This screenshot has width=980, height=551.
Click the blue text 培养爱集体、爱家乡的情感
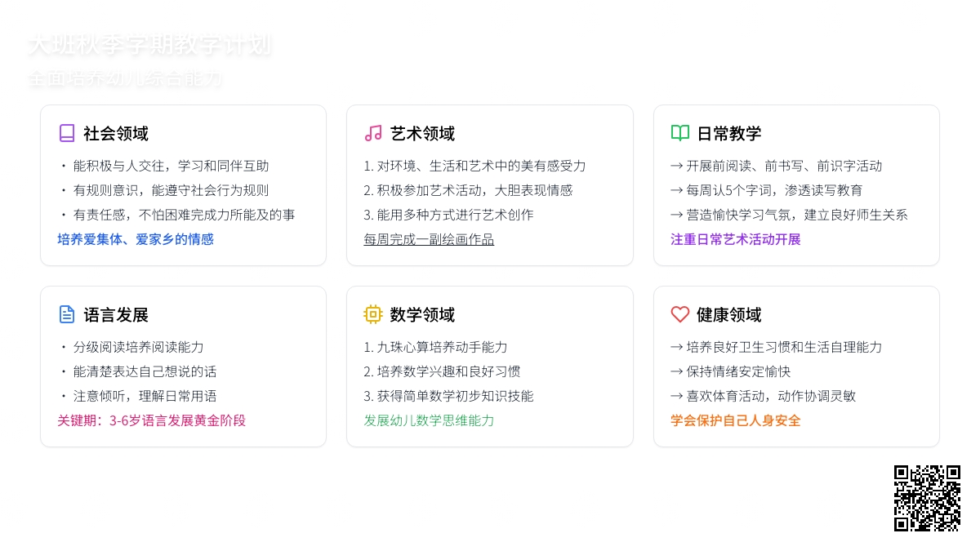coord(136,239)
